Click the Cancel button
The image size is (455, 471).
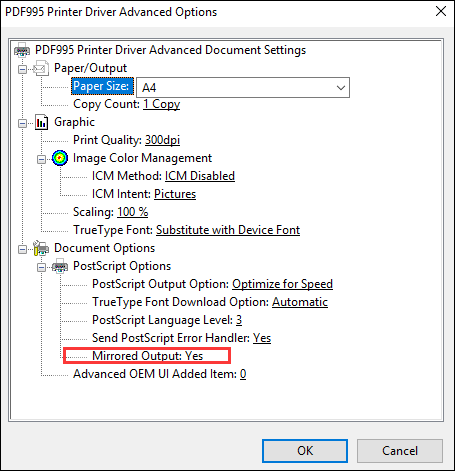400,451
